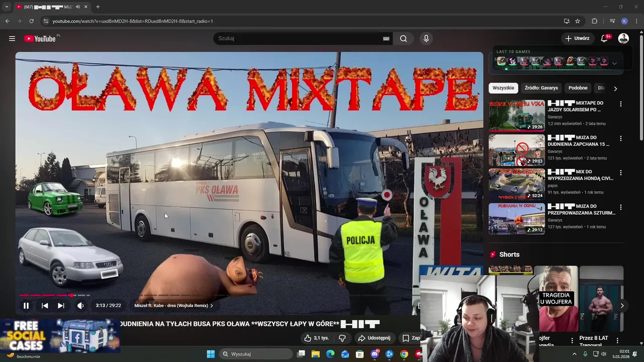Open the YouTube guide hamburger menu
644x362 pixels.
point(12,39)
